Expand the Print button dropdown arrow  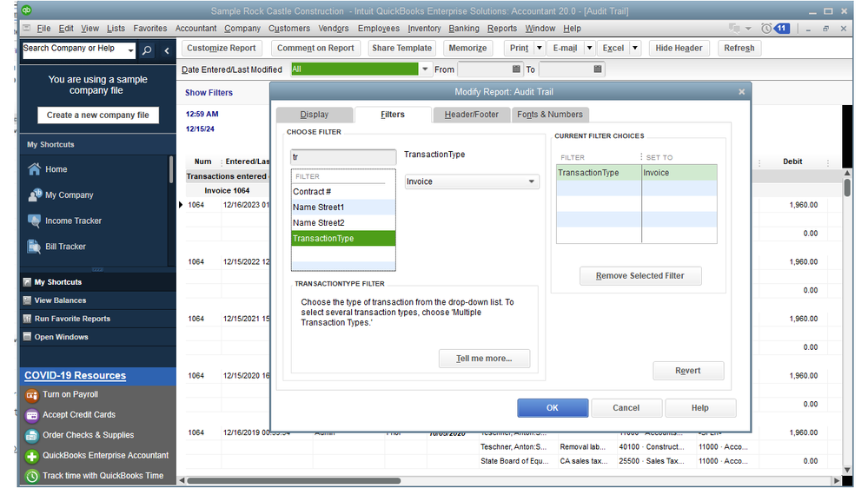click(x=540, y=48)
